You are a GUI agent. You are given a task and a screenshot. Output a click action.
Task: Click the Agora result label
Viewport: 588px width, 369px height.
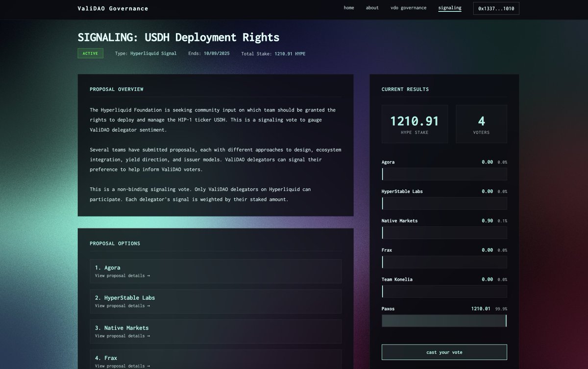click(x=388, y=162)
